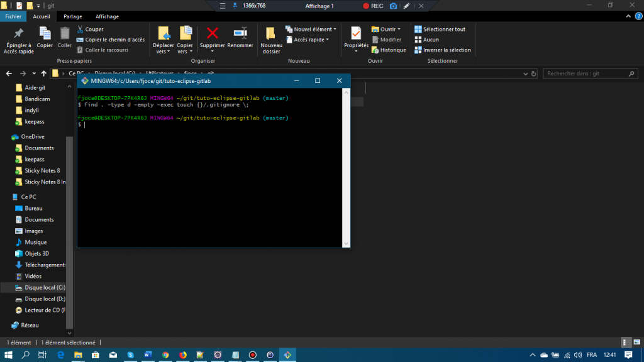644x362 pixels.
Task: Click the 1366x768 resolution in Bandicam bar
Action: pos(254,6)
